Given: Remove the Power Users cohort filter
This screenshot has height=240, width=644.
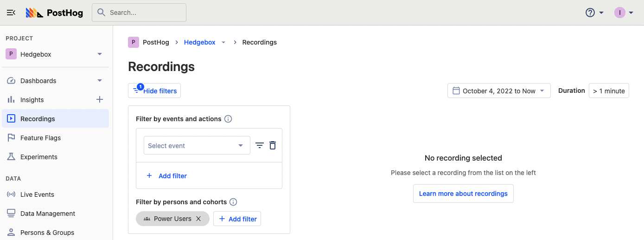Looking at the screenshot, I should (198, 219).
